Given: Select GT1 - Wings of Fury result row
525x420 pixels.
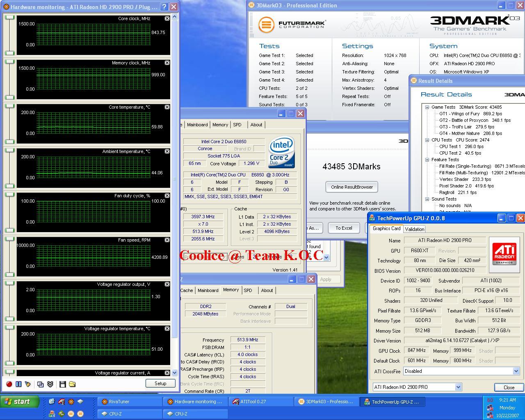Looking at the screenshot, I should [x=470, y=114].
